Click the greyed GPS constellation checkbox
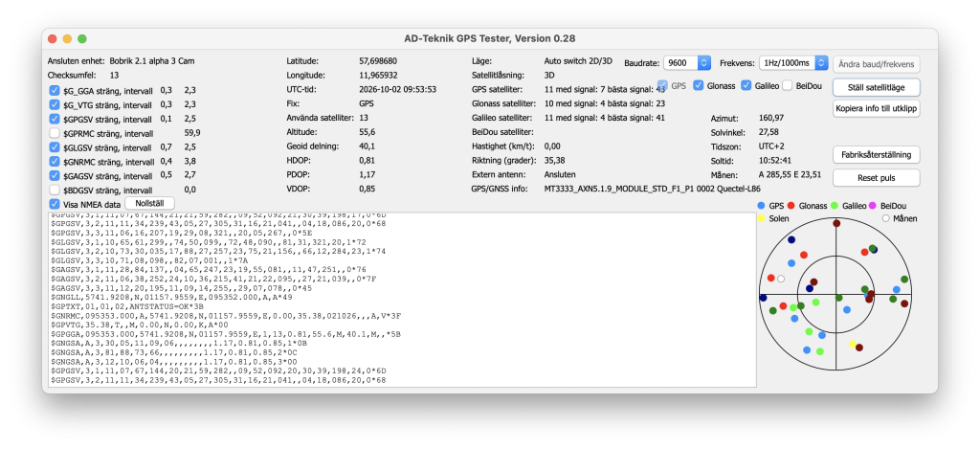The image size is (980, 449). 662,85
